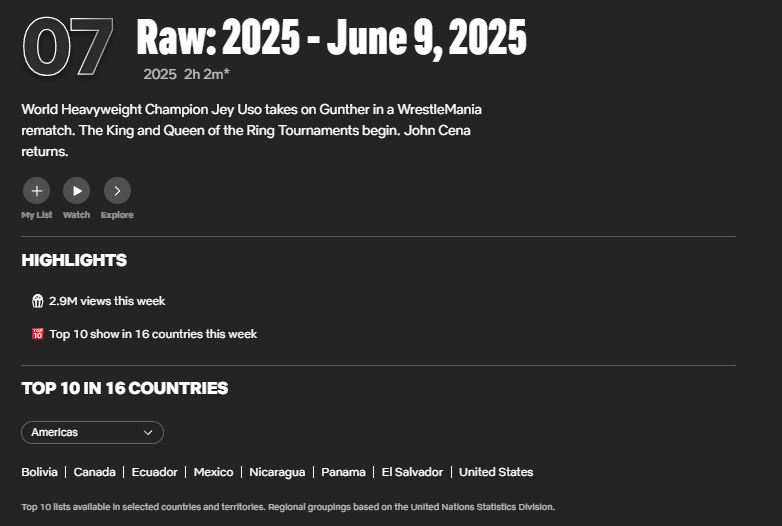This screenshot has width=782, height=526.
Task: Open Panama top 10 list
Action: (343, 472)
